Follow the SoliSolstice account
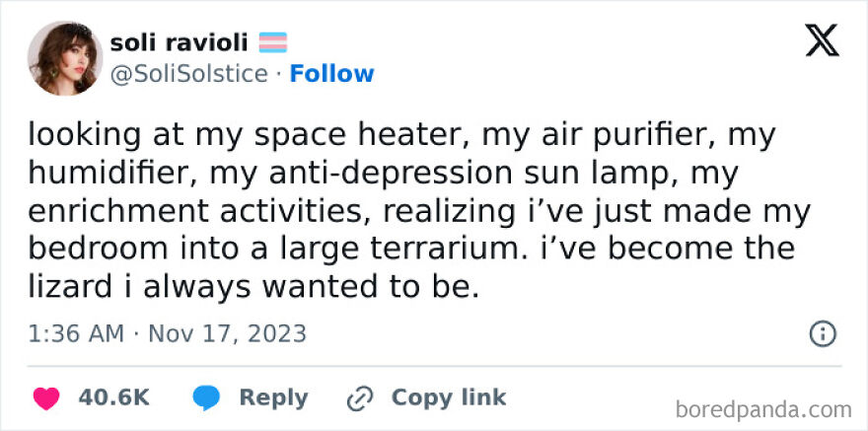The height and width of the screenshot is (431, 868). click(332, 74)
